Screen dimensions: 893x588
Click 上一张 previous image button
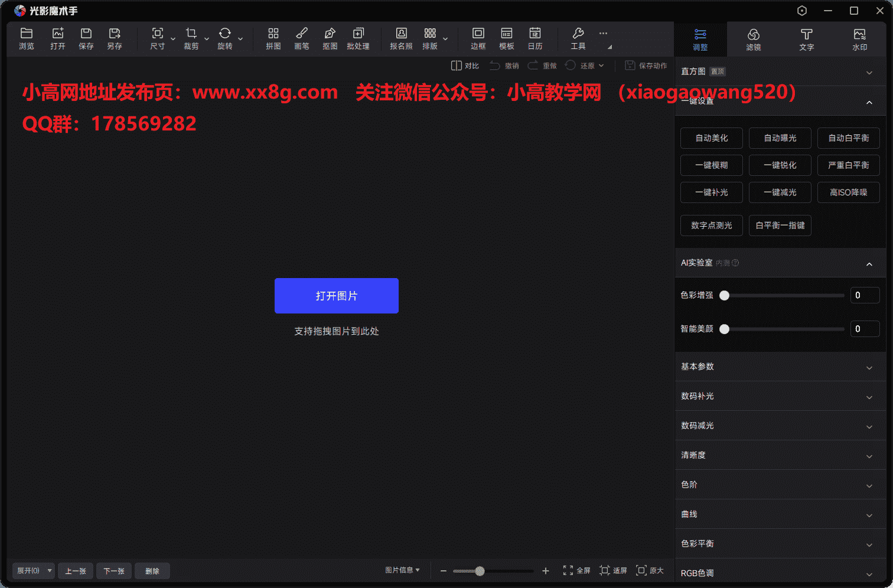click(x=76, y=571)
